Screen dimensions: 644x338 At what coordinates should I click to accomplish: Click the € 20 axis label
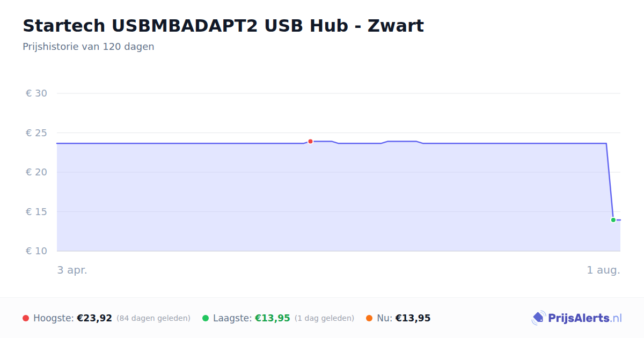(36, 172)
